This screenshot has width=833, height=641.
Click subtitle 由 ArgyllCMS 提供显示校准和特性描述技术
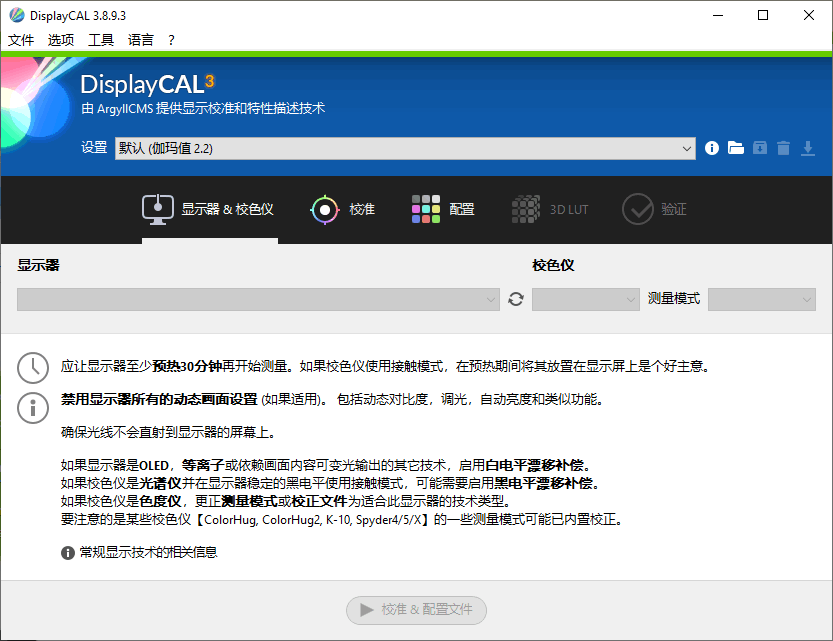pyautogui.click(x=203, y=108)
